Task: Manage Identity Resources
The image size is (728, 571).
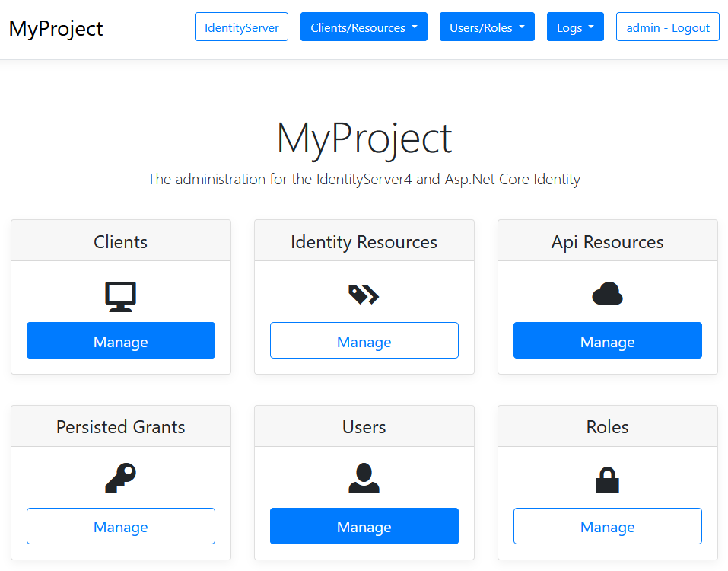Action: 364,340
